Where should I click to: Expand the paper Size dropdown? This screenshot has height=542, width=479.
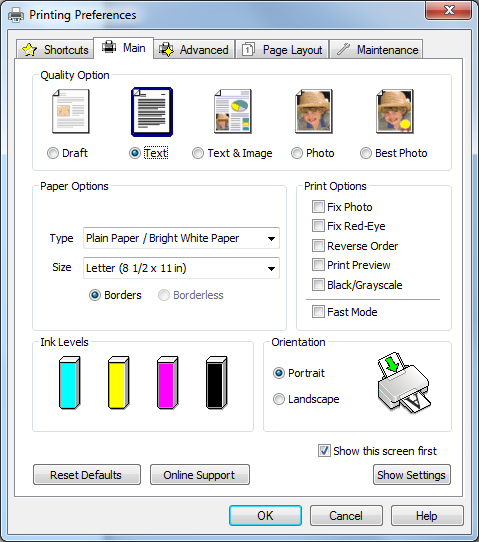tap(181, 268)
